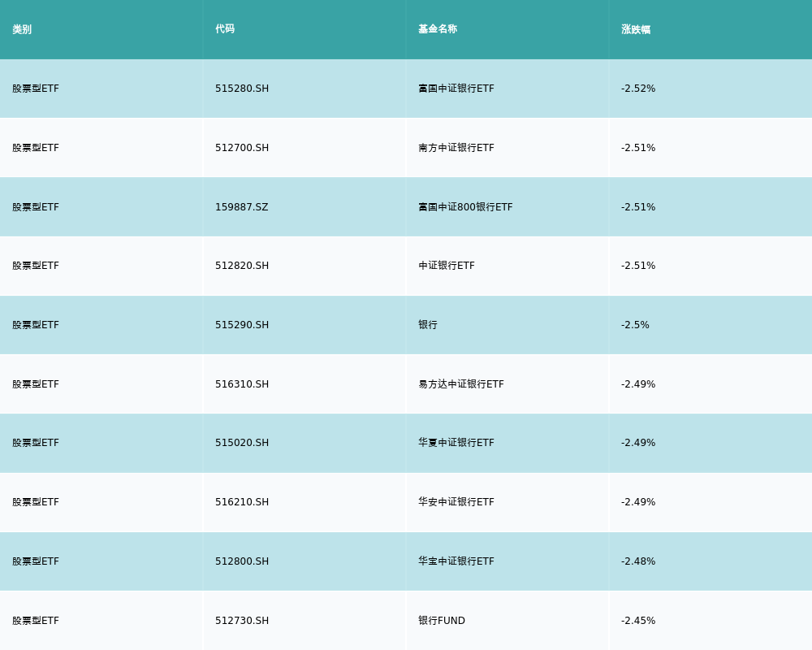Click the 华安中证银行ETF fund name
The width and height of the screenshot is (812, 650).
[456, 502]
